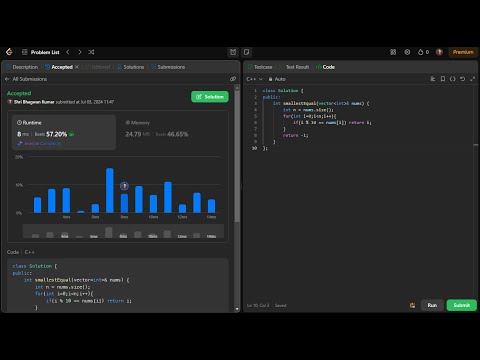
Task: Click code line 6 with the if statement
Action: [332, 123]
